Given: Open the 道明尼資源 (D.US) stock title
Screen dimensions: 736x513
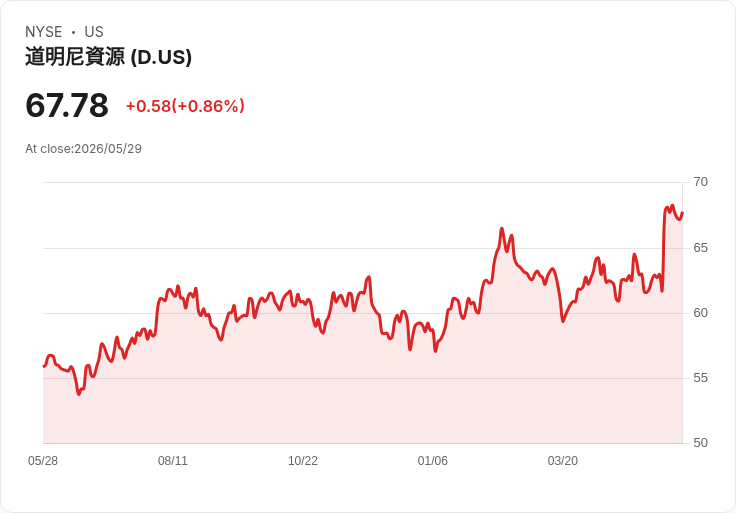Looking at the screenshot, I should pos(108,57).
